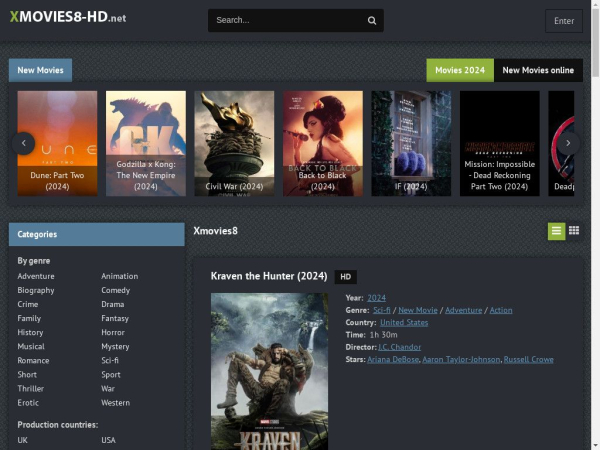Open the New Movies online tab
This screenshot has width=600, height=450.
pos(538,70)
